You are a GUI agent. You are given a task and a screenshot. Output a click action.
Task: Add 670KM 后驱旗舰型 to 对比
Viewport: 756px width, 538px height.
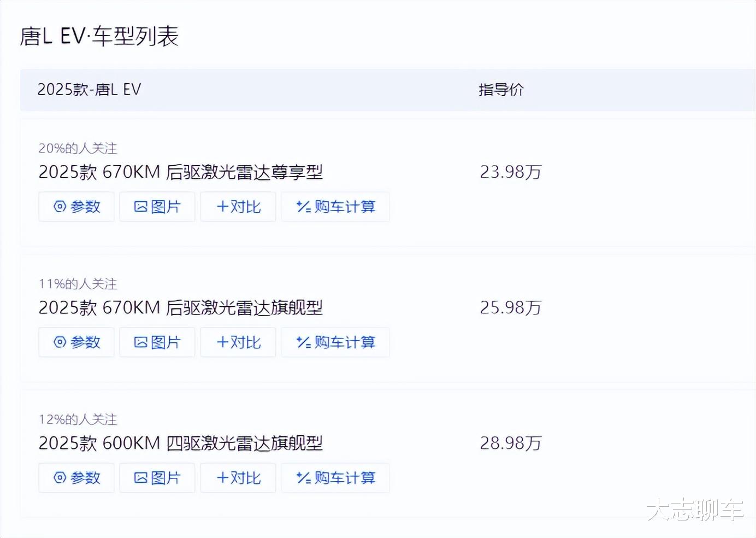click(x=238, y=342)
